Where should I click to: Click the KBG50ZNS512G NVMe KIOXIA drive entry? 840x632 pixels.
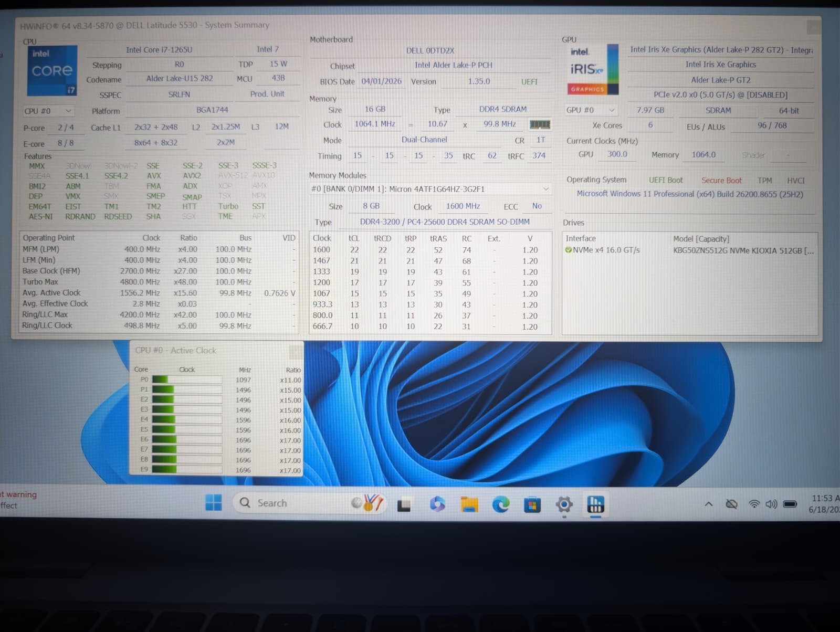(x=743, y=251)
